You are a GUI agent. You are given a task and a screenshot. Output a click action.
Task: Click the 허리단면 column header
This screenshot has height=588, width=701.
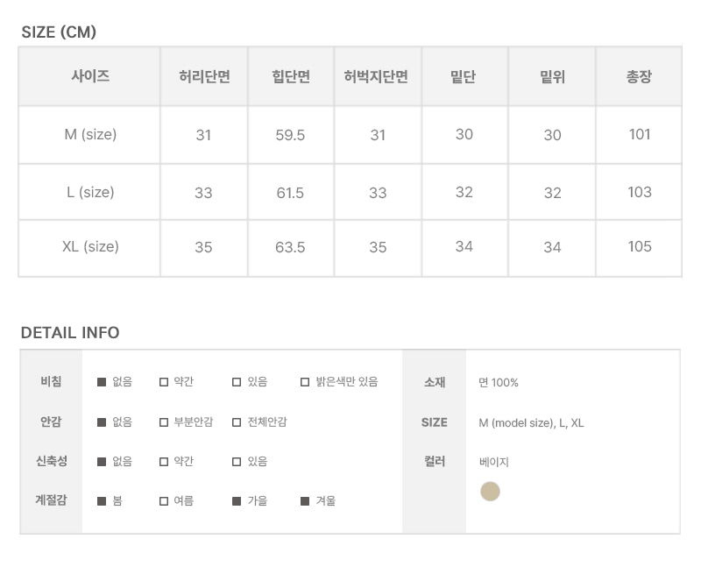(x=204, y=77)
